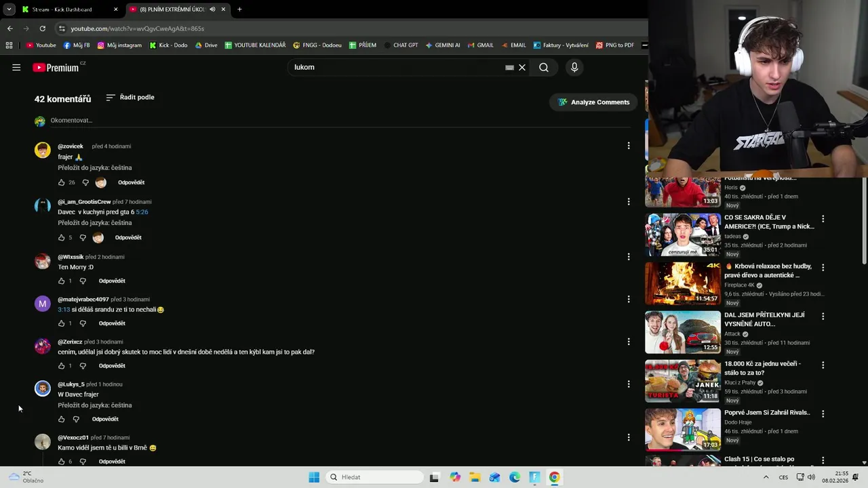Screen dimensions: 868x488
Task: Open 'Poprvé Jsem Si Zahrál Rivals' video title
Action: pyautogui.click(x=767, y=413)
